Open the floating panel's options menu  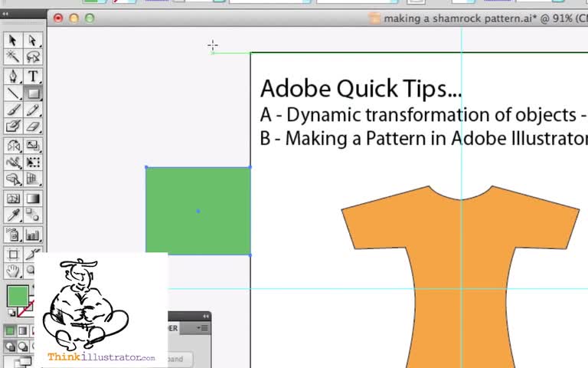click(202, 329)
